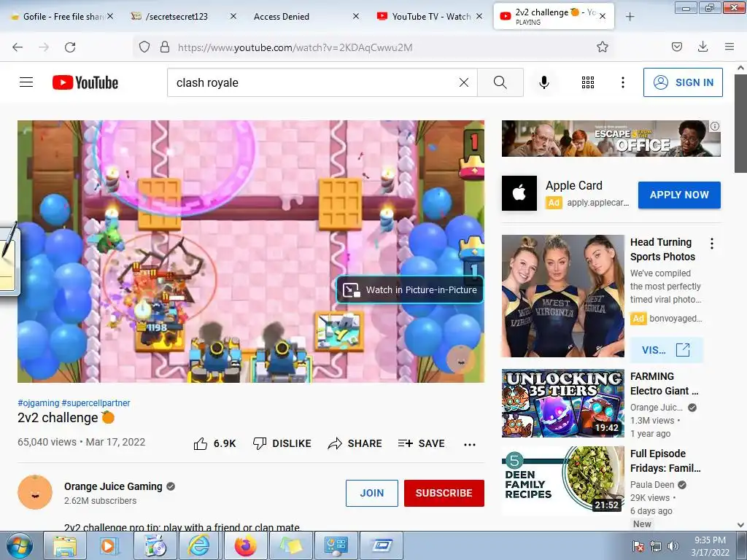
Task: Open YouTube settings three-dot menu
Action: [623, 82]
